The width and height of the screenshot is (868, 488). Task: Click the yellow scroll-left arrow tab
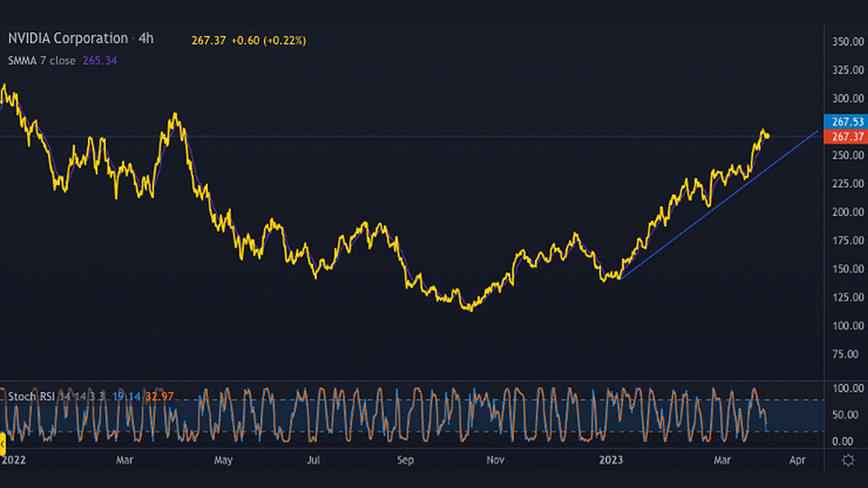click(x=3, y=444)
